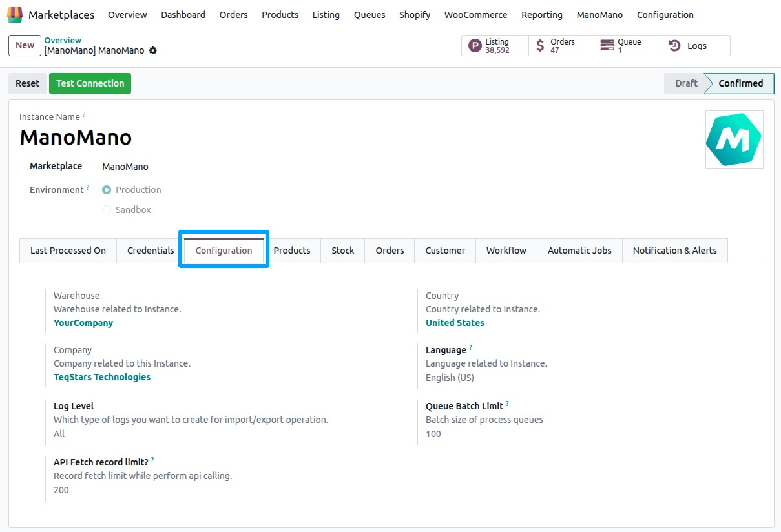The width and height of the screenshot is (781, 532).
Task: Open the Configuration top menu
Action: click(x=665, y=15)
